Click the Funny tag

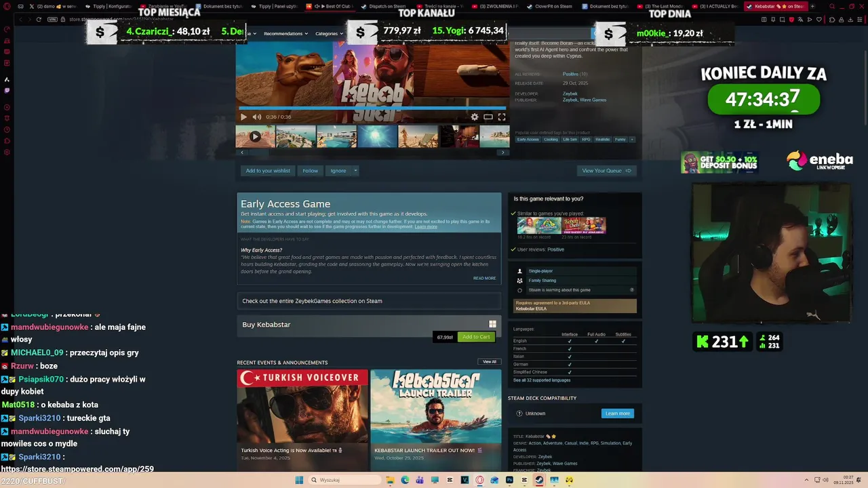pyautogui.click(x=620, y=140)
